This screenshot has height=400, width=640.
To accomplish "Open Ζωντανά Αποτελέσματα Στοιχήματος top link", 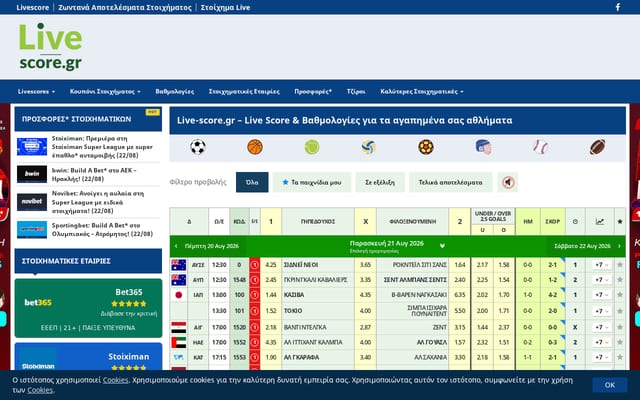I will click(125, 7).
